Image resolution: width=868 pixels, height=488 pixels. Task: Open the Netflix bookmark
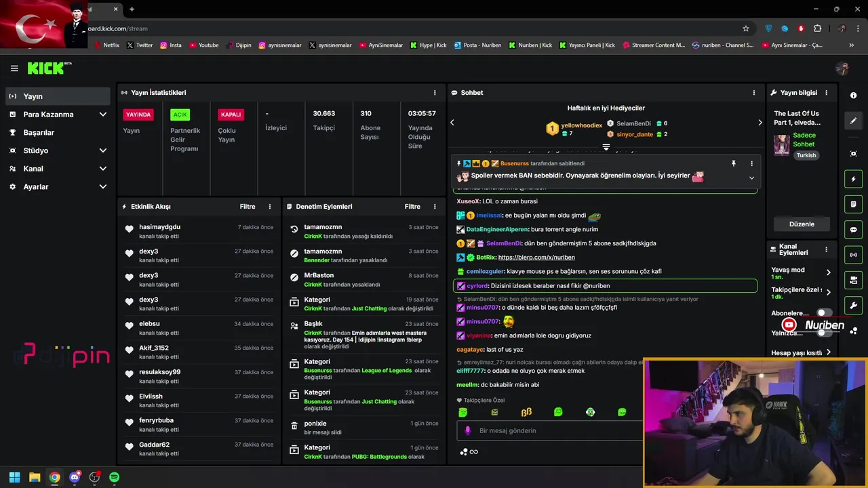pyautogui.click(x=106, y=45)
